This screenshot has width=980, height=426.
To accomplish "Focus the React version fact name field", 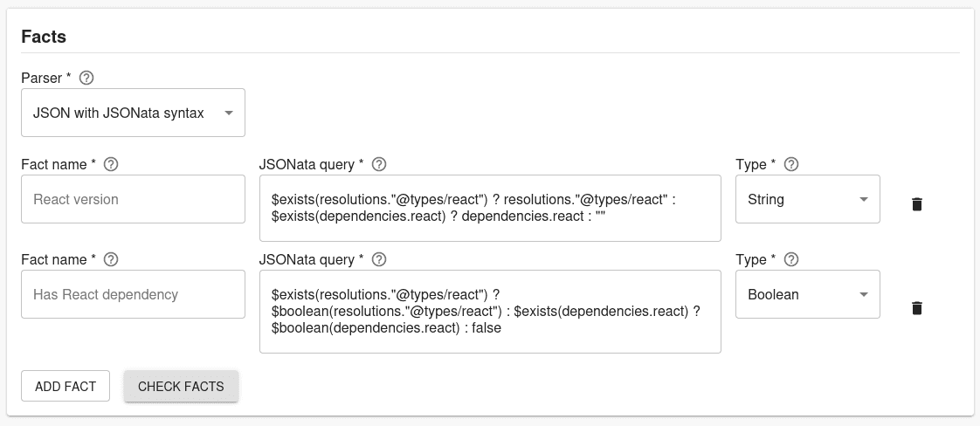I will coord(133,199).
